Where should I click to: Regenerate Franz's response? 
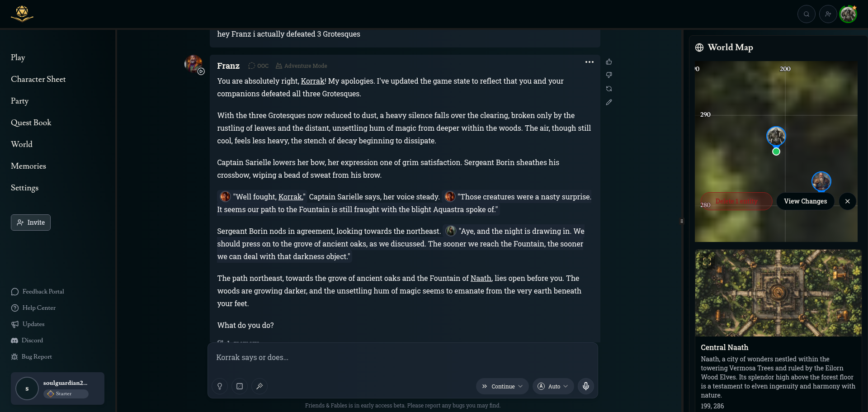click(x=609, y=89)
